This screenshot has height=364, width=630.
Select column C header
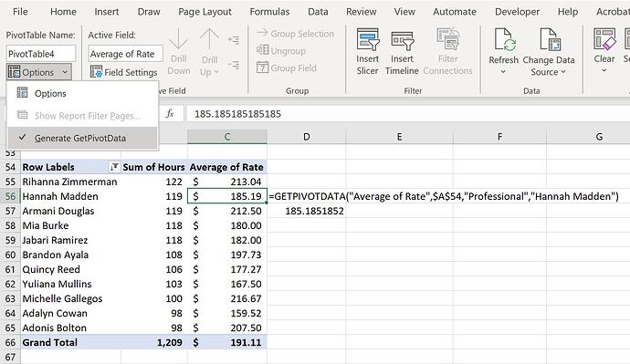pos(227,137)
